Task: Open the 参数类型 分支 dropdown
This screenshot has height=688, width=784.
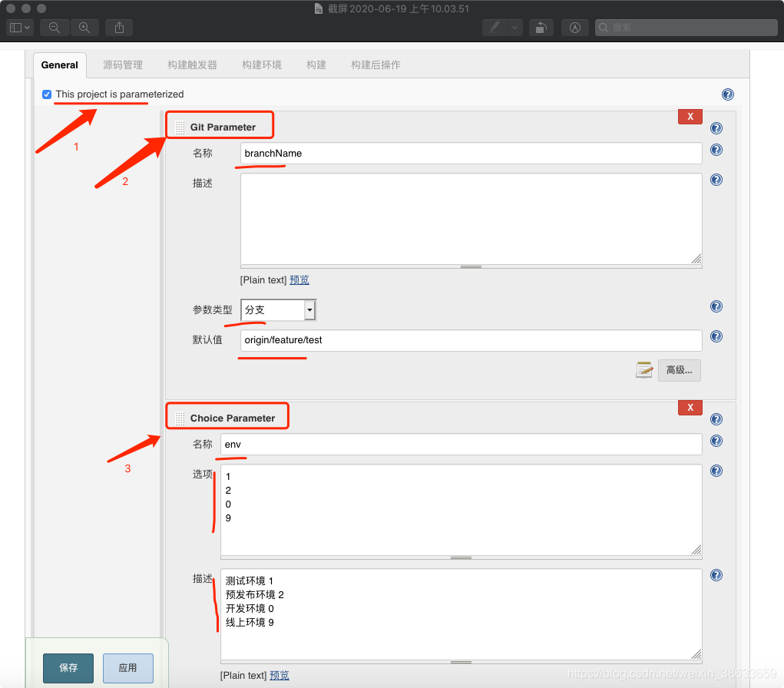Action: 278,310
